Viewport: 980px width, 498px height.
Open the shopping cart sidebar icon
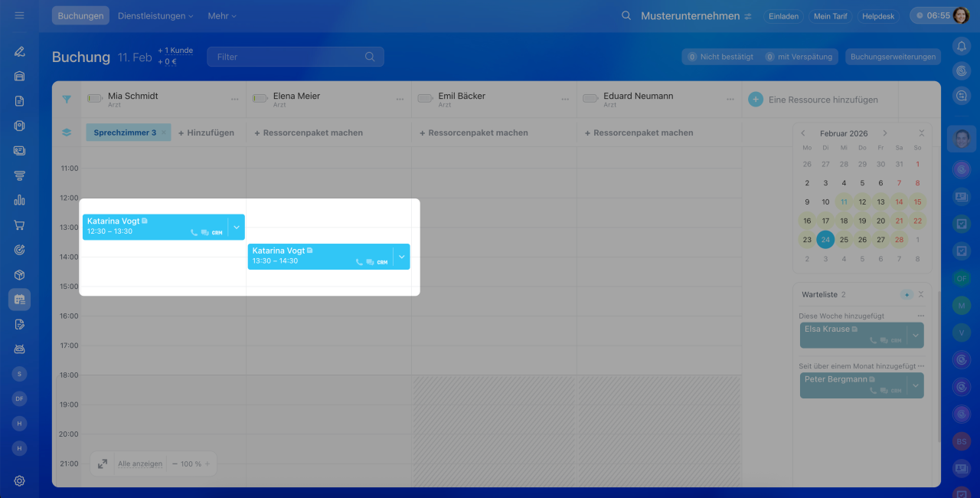[19, 225]
